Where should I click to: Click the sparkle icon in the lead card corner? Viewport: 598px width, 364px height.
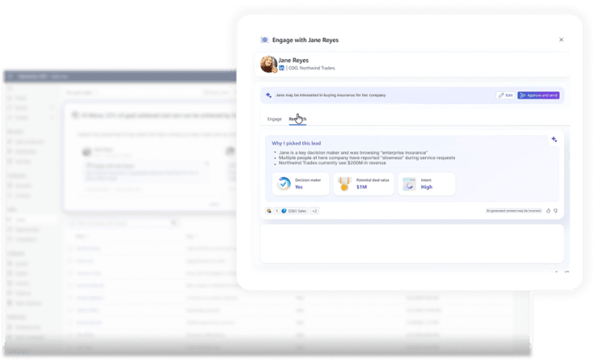click(554, 140)
